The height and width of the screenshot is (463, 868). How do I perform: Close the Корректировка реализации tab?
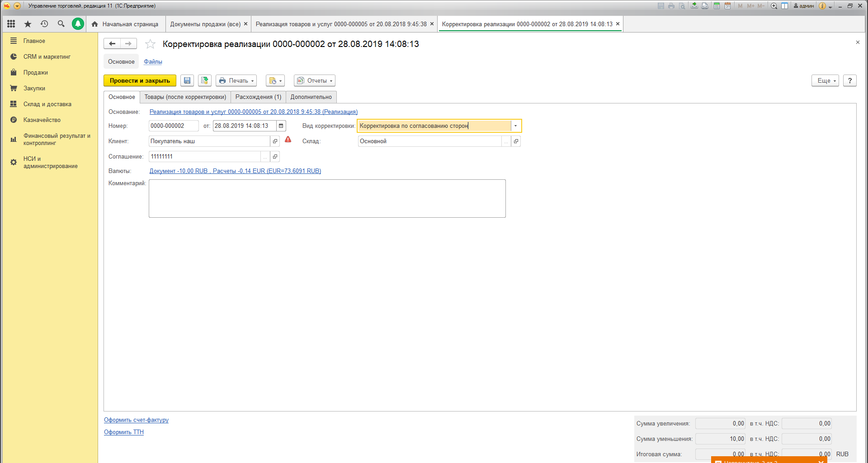click(618, 24)
